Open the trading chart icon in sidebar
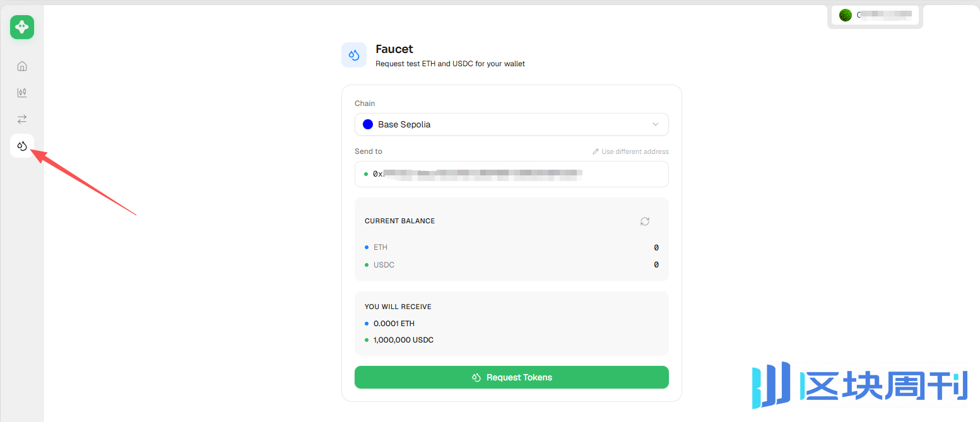The width and height of the screenshot is (980, 422). [x=22, y=93]
